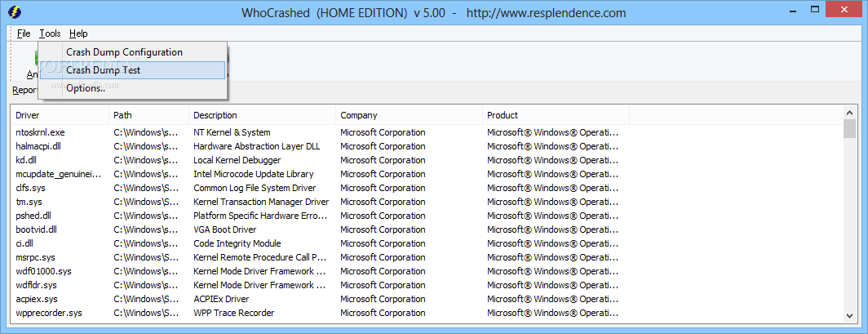This screenshot has height=334, width=868.
Task: Sort list by Path column header
Action: 148,115
